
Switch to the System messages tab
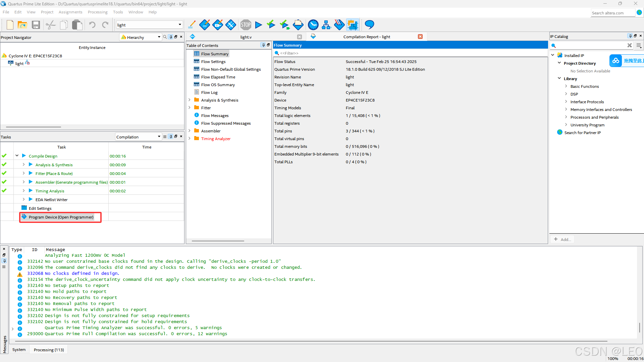19,350
